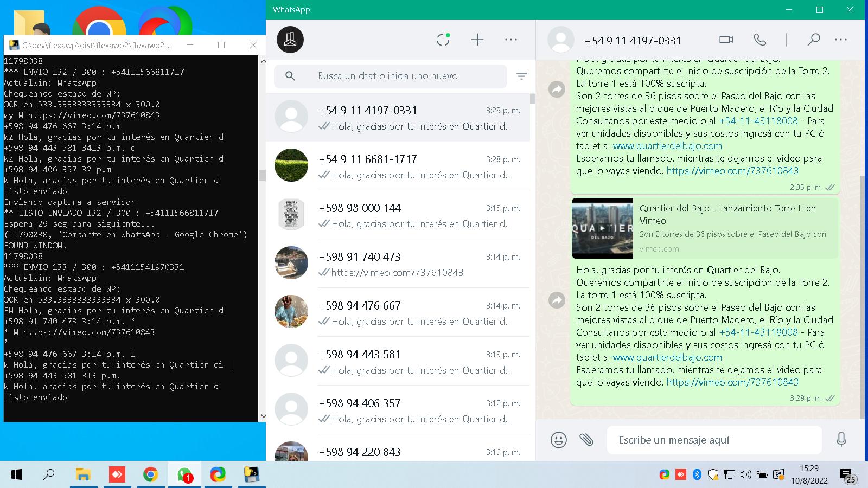The image size is (868, 488).
Task: Open www.quartierdelbajo.com link in 3:29 message
Action: 667,357
